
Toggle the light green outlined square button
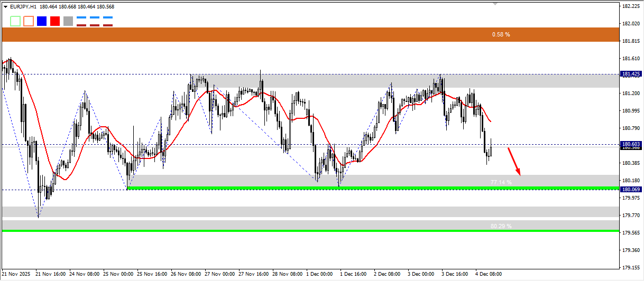pos(15,21)
